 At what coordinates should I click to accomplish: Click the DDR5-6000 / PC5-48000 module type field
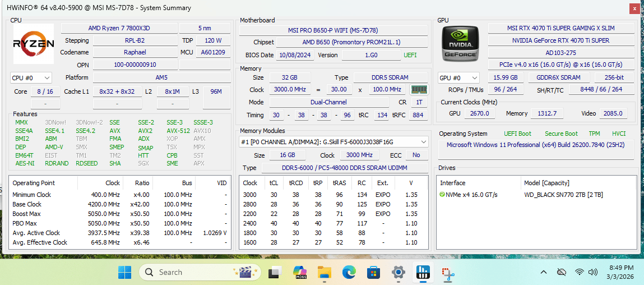tap(345, 168)
